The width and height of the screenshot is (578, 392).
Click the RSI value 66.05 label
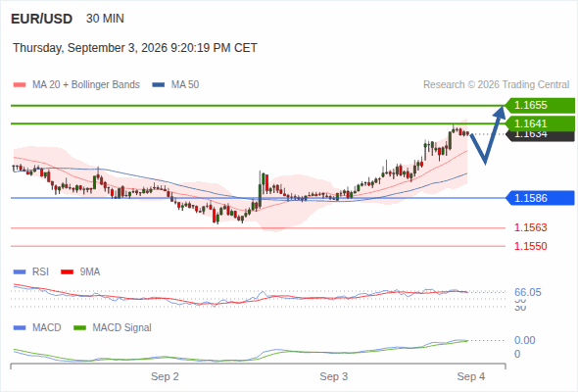coord(527,292)
